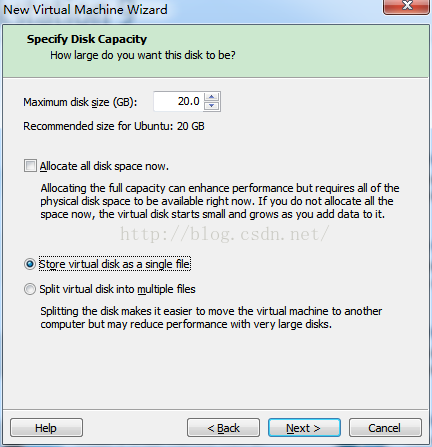This screenshot has width=432, height=447.
Task: Go to the previous step with Back
Action: tap(223, 428)
